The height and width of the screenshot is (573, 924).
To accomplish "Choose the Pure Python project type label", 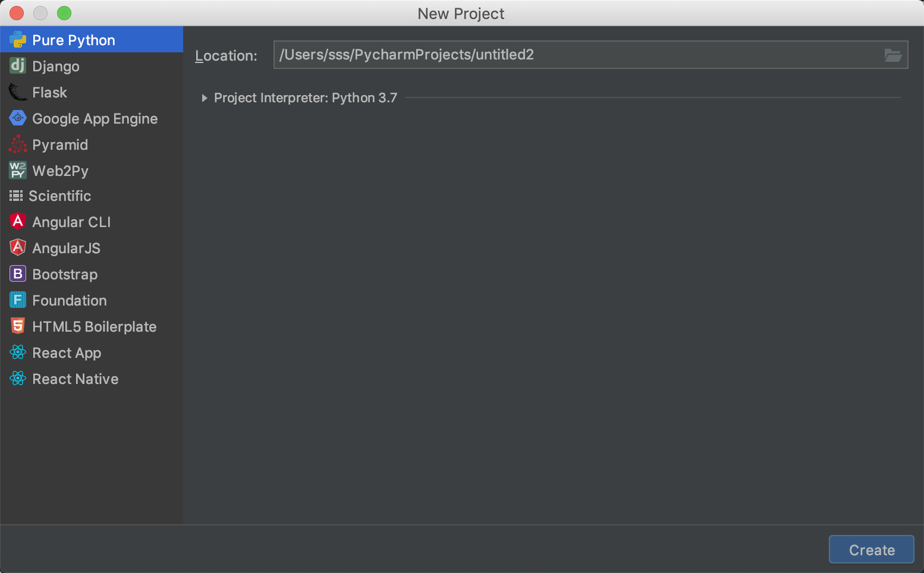I will pyautogui.click(x=74, y=40).
